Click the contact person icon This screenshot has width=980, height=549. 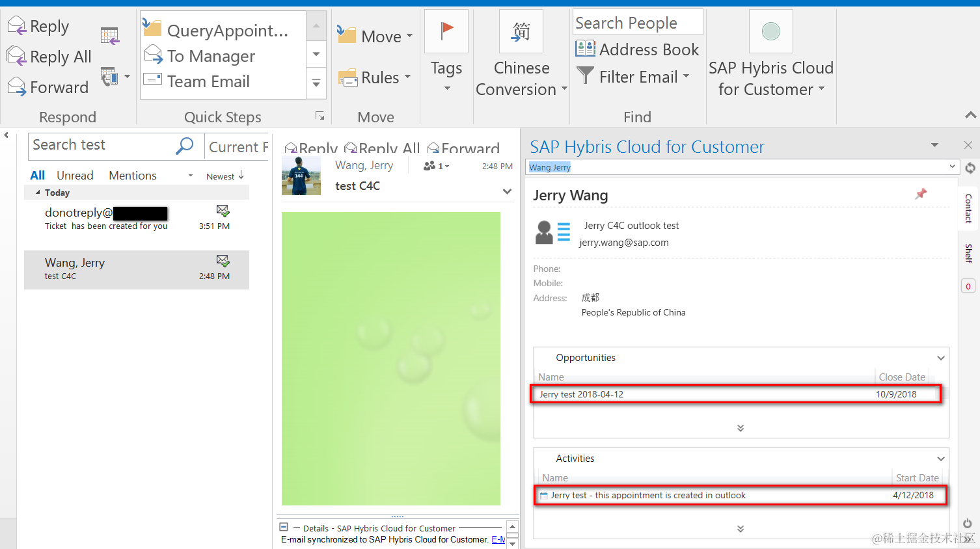(552, 232)
